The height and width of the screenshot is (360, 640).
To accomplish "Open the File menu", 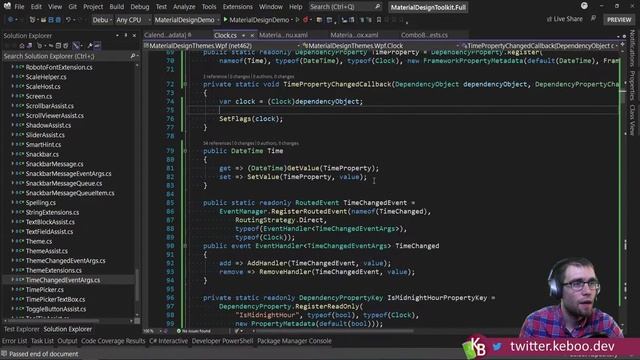I will [19, 7].
